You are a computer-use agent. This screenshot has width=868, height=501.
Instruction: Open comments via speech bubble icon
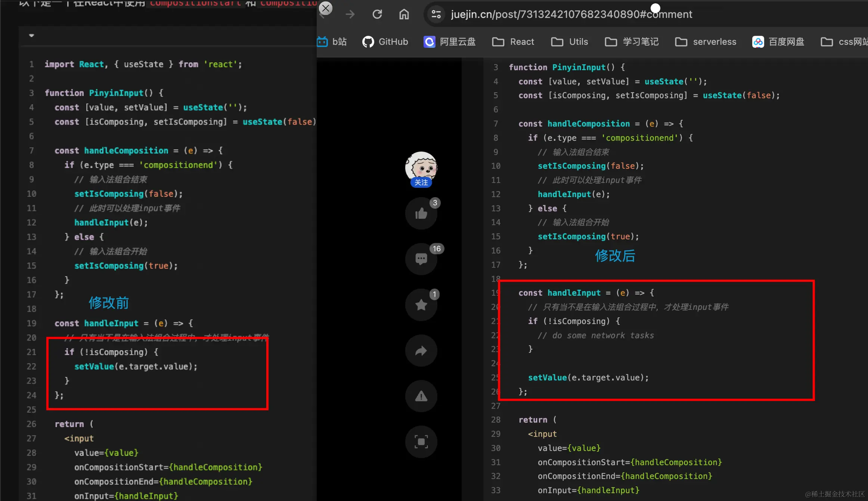[x=421, y=259]
